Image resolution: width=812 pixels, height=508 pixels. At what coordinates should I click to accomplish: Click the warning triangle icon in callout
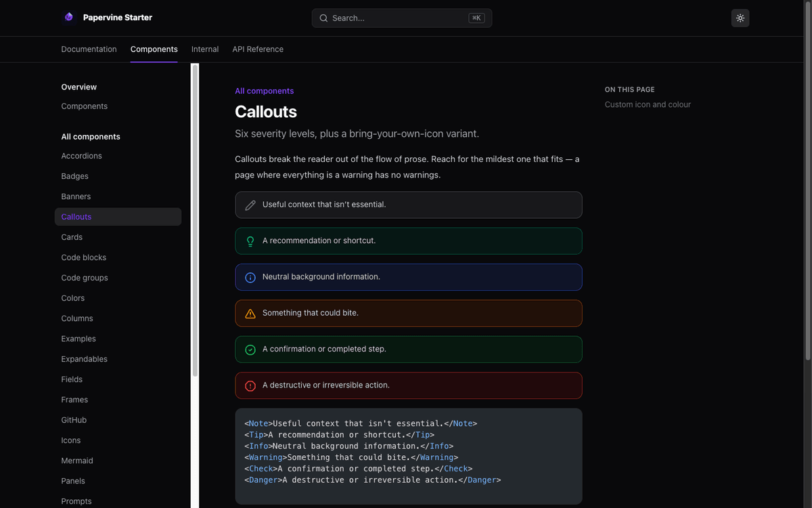click(250, 314)
